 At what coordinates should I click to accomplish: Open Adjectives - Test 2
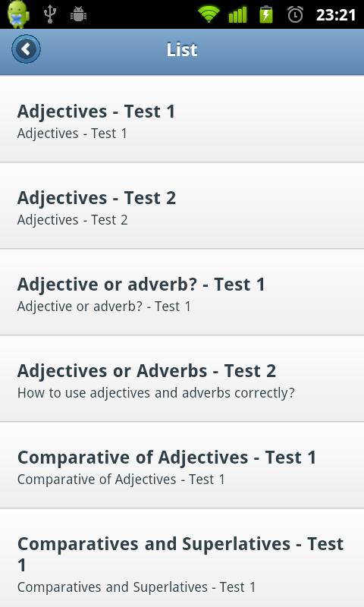pyautogui.click(x=182, y=206)
